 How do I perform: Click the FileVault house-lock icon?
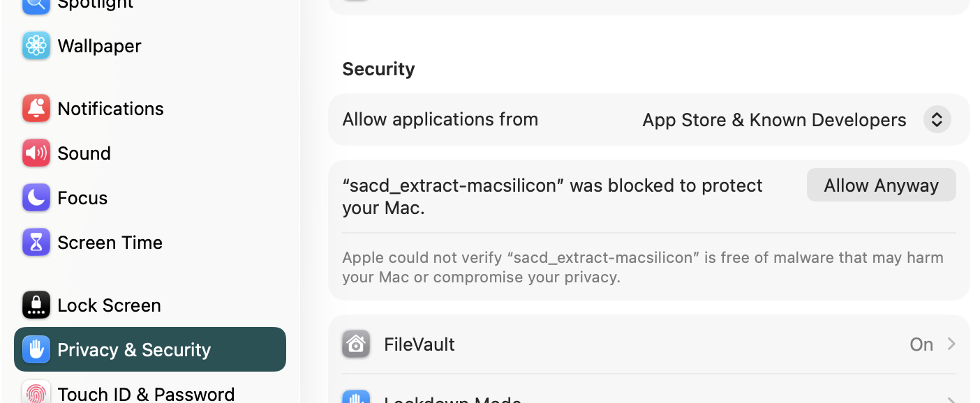(356, 344)
